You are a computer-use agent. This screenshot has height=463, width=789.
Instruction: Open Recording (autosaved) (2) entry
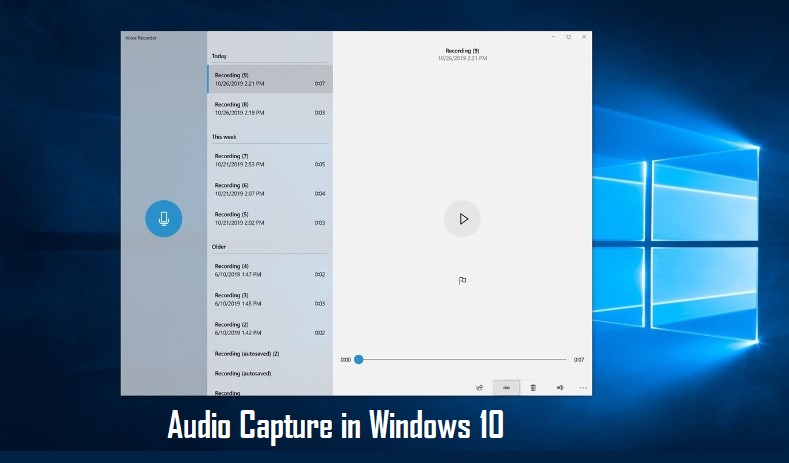coord(270,354)
